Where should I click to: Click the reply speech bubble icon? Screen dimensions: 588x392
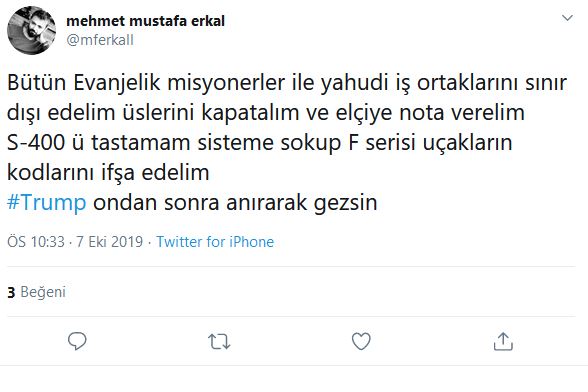click(77, 341)
